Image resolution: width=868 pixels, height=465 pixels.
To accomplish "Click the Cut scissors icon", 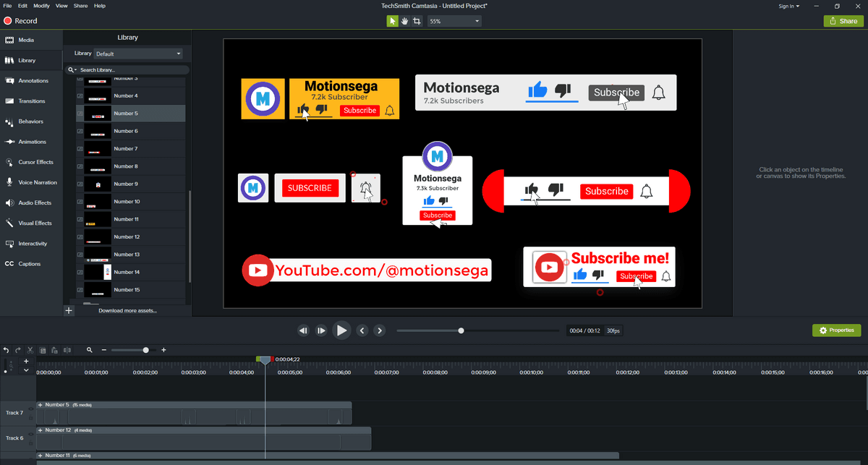I will (x=30, y=350).
